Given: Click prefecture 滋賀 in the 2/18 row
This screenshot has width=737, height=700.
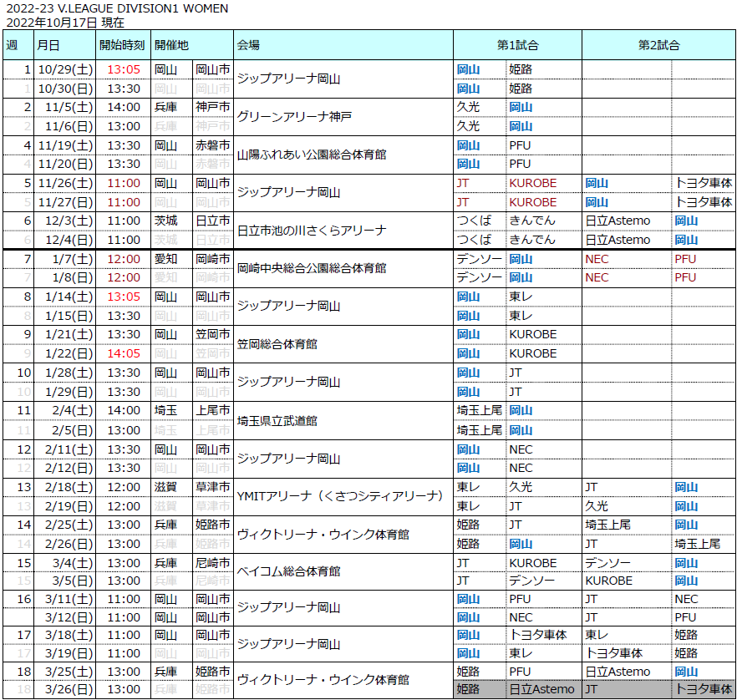Looking at the screenshot, I should (x=166, y=487).
